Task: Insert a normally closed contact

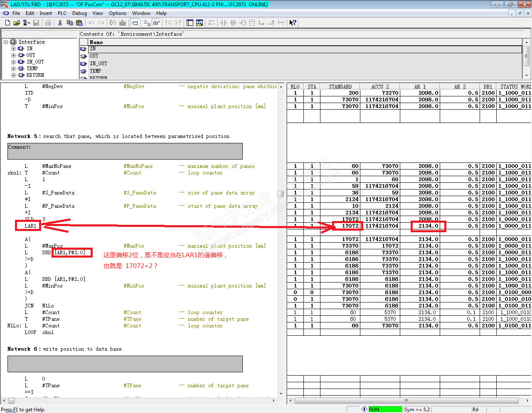Action: coord(233,23)
